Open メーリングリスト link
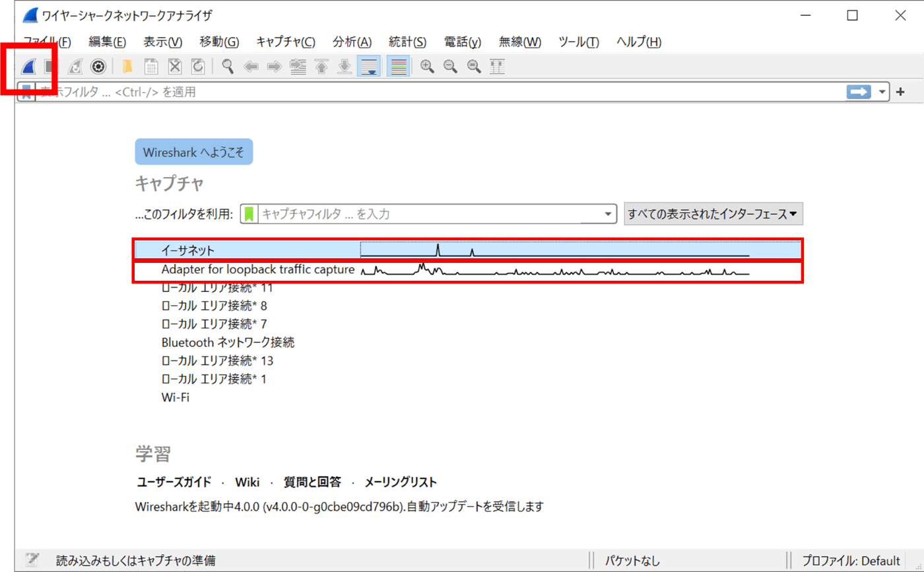 click(401, 482)
